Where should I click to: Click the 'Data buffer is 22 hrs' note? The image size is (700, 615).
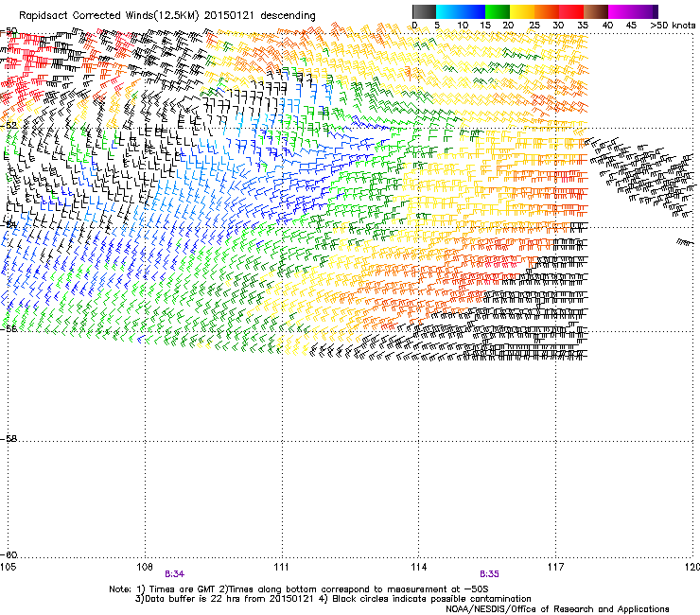(x=193, y=599)
